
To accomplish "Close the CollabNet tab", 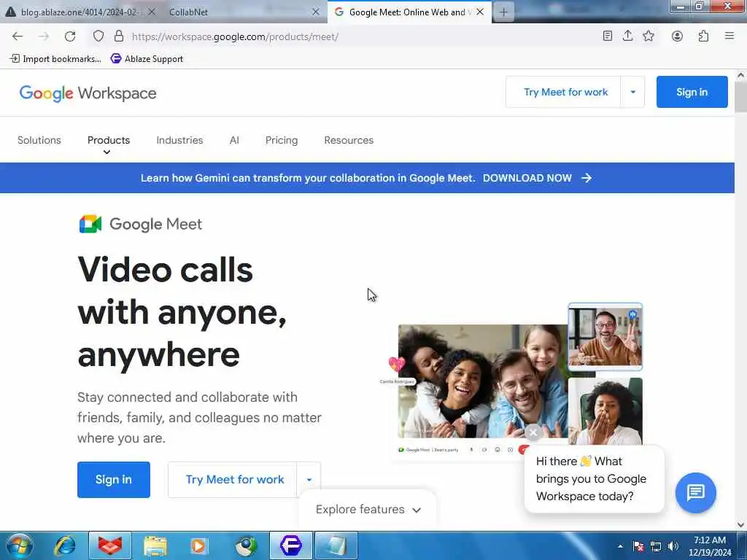I will pos(315,12).
